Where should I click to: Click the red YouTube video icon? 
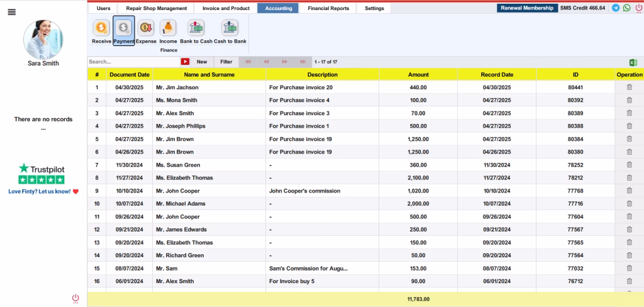tap(186, 62)
